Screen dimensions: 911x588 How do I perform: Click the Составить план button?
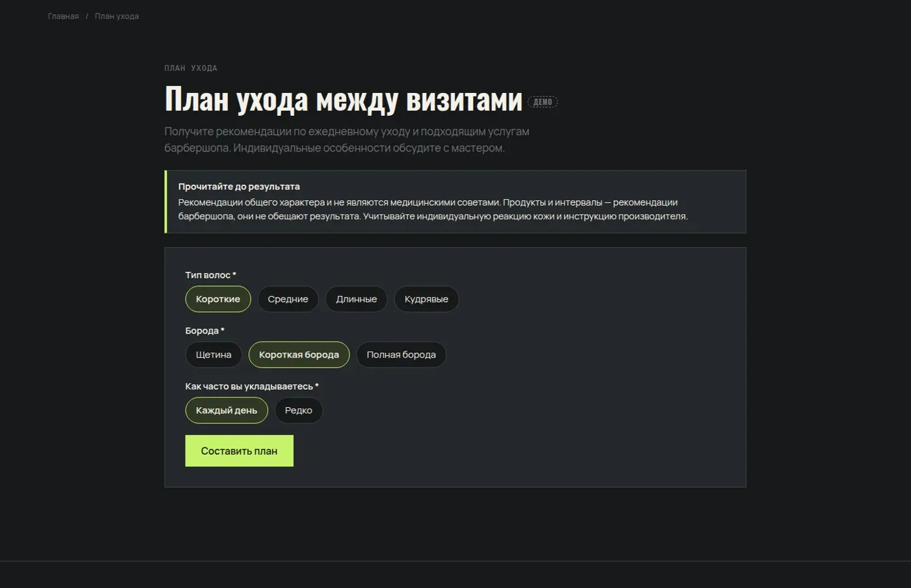pyautogui.click(x=239, y=451)
